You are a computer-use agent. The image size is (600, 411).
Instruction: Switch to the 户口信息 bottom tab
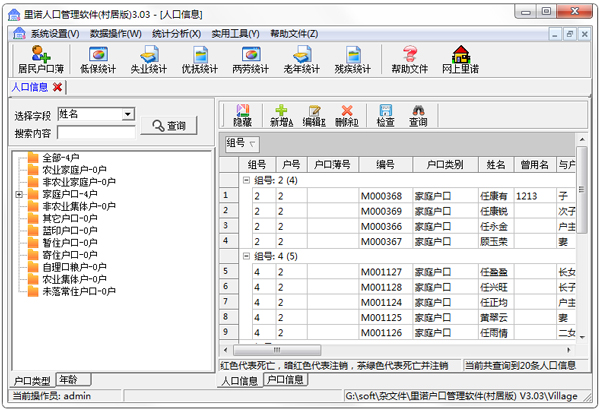pyautogui.click(x=285, y=379)
